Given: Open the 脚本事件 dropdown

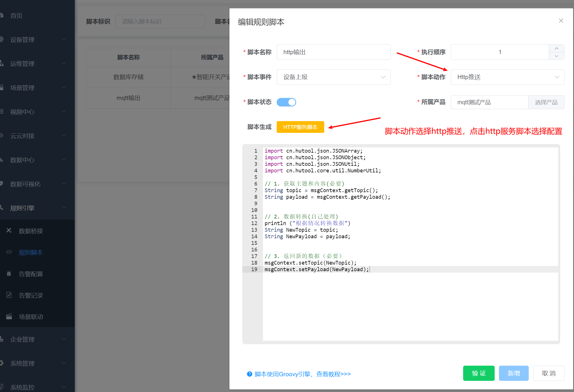Looking at the screenshot, I should point(333,77).
